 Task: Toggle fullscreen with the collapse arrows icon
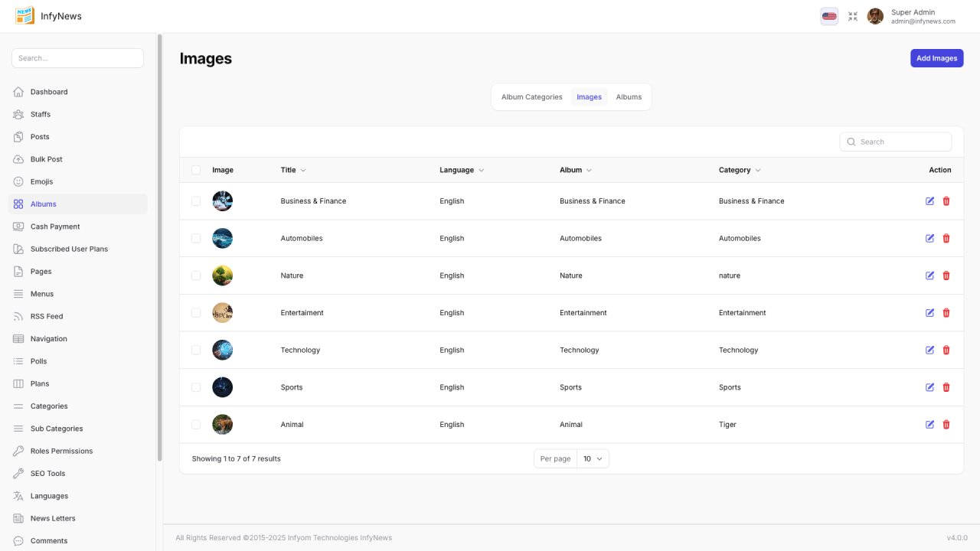853,16
